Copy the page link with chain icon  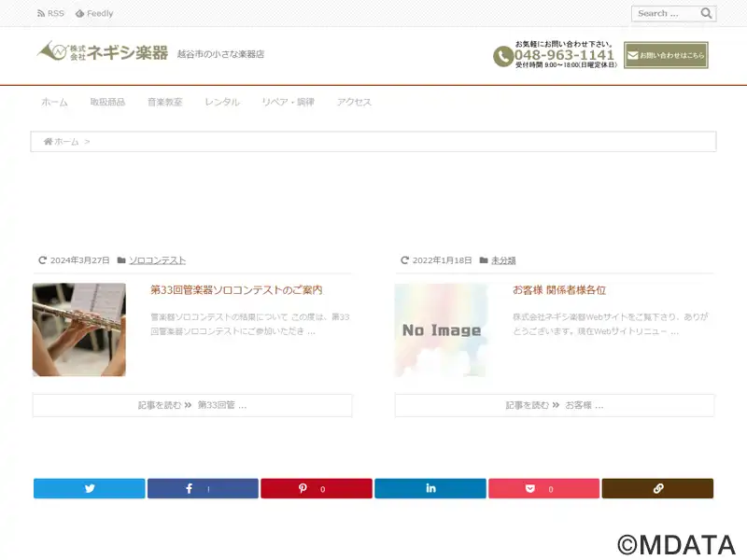(657, 488)
